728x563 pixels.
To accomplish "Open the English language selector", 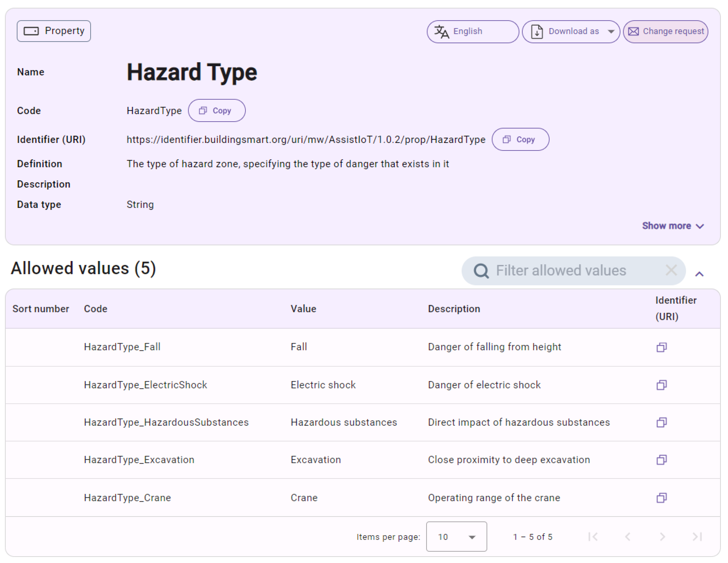I will (472, 32).
